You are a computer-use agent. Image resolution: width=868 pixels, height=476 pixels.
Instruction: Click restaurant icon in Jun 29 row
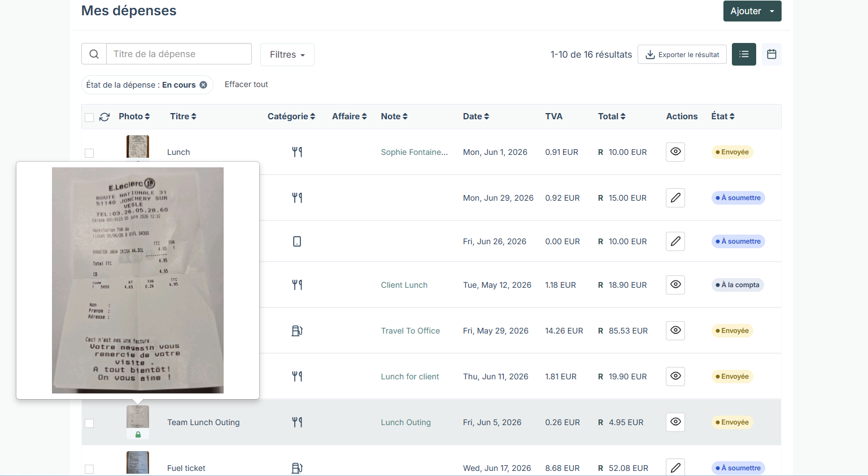click(297, 198)
